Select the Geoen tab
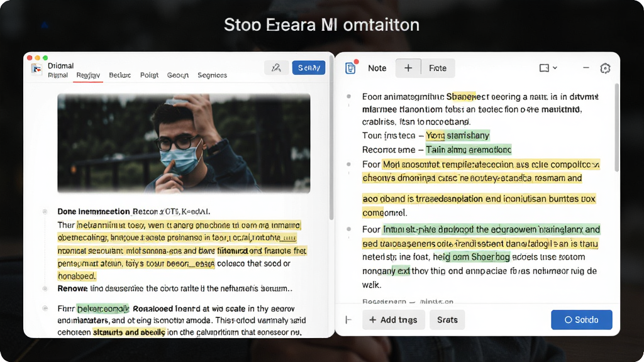The height and width of the screenshot is (362, 644). pyautogui.click(x=177, y=75)
